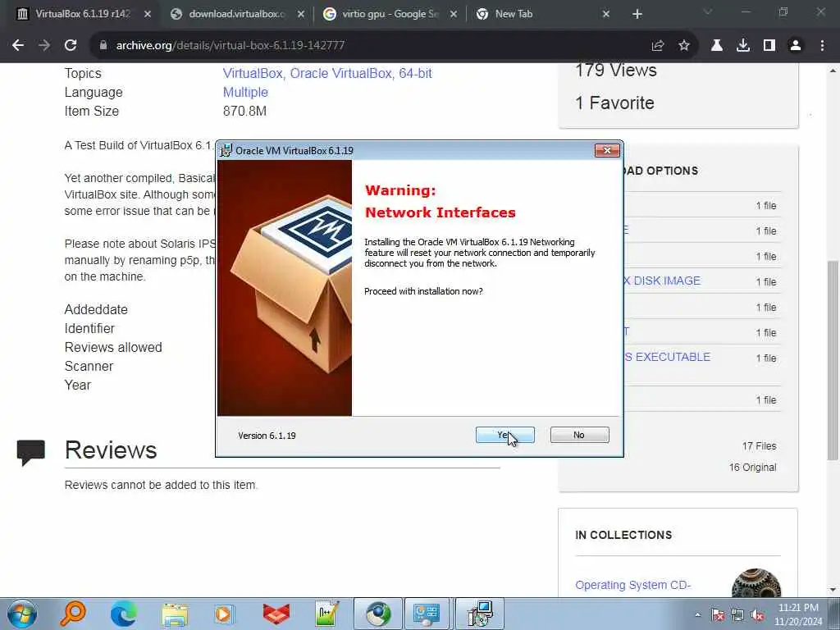Open the magnifier search taskbar icon
840x630 pixels.
pyautogui.click(x=73, y=614)
